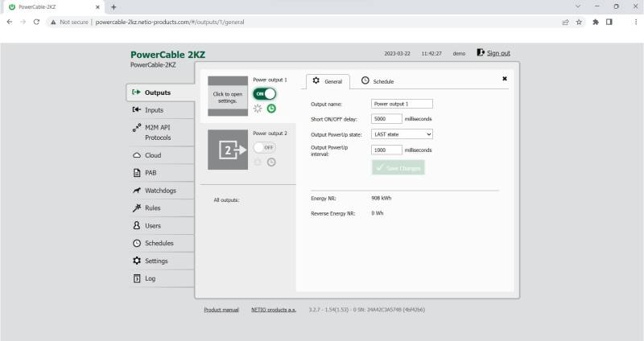Click the Save Changes button

coord(398,167)
